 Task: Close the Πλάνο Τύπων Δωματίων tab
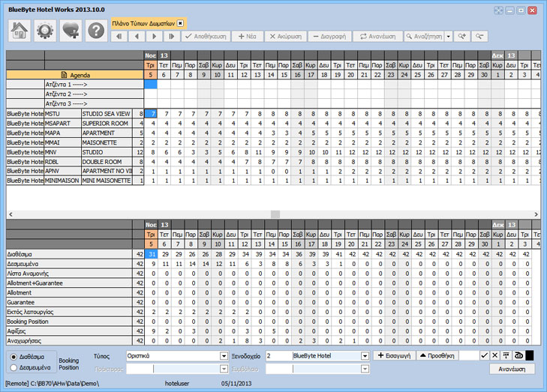[180, 24]
